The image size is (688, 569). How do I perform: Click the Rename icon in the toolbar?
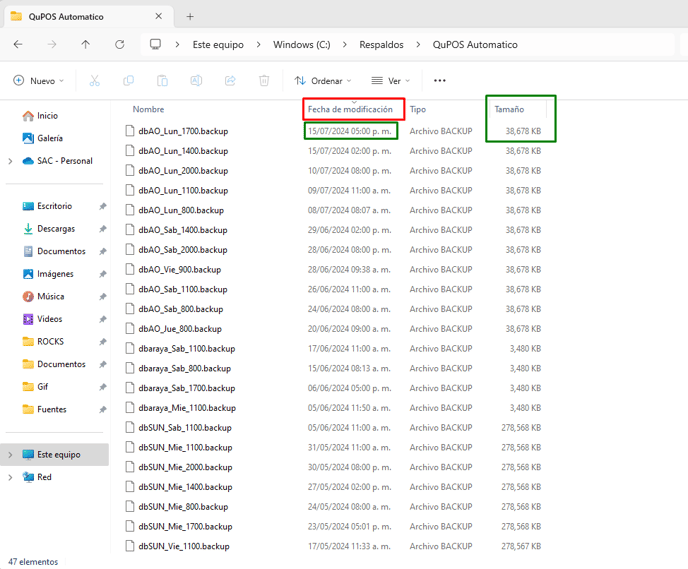196,81
